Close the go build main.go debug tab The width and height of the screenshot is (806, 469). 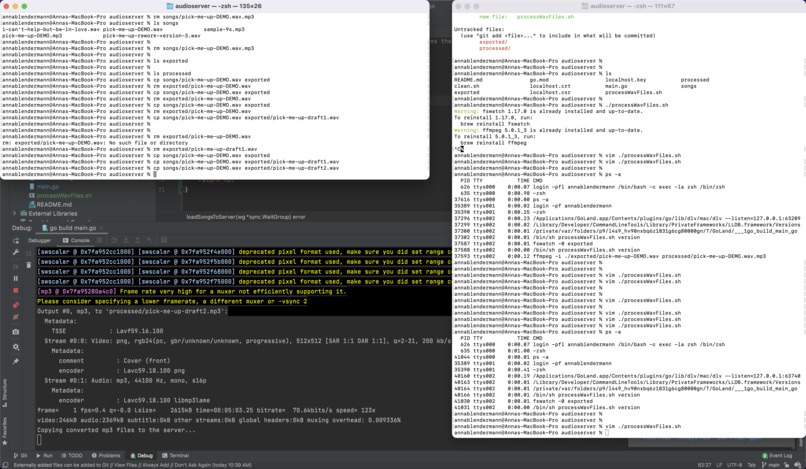point(101,228)
